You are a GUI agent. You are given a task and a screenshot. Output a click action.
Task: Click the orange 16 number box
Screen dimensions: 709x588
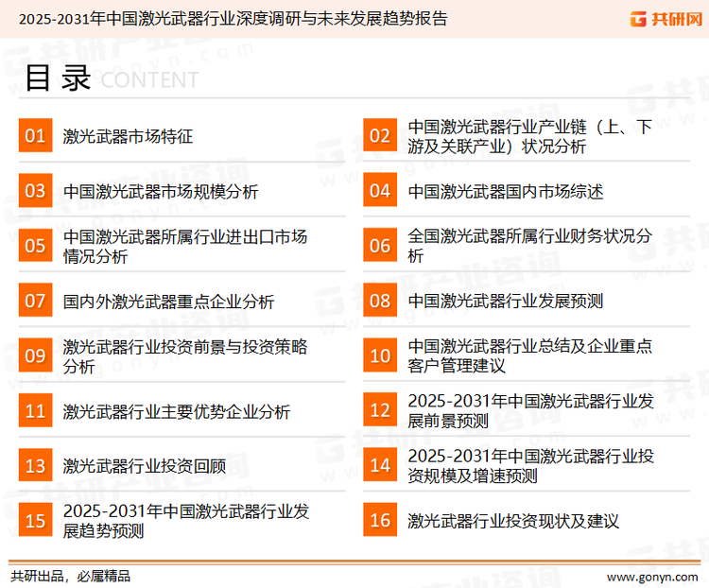380,520
